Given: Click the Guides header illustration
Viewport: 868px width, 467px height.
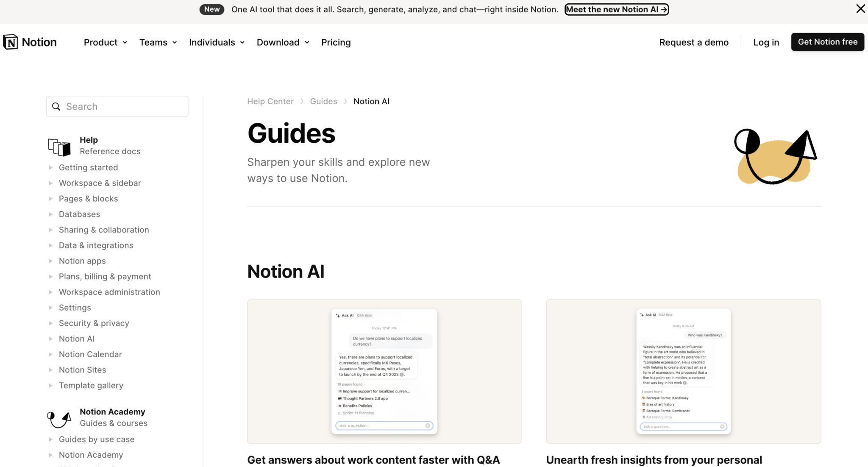Looking at the screenshot, I should (x=775, y=157).
